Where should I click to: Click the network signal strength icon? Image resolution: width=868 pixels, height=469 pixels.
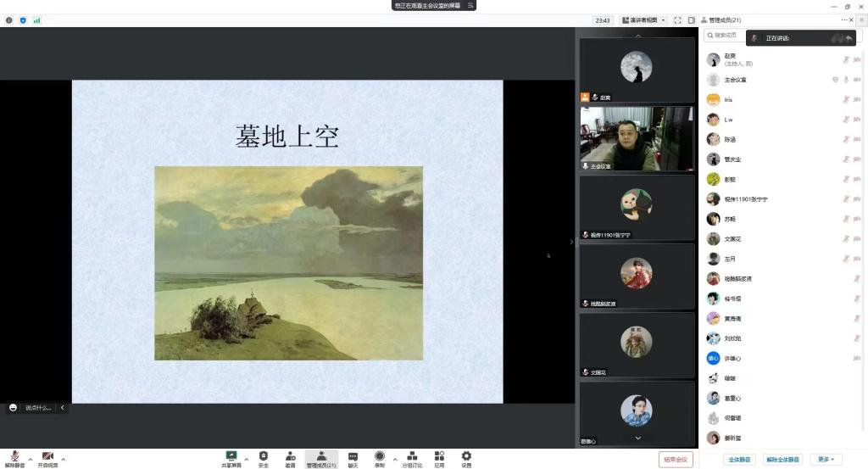[x=36, y=20]
